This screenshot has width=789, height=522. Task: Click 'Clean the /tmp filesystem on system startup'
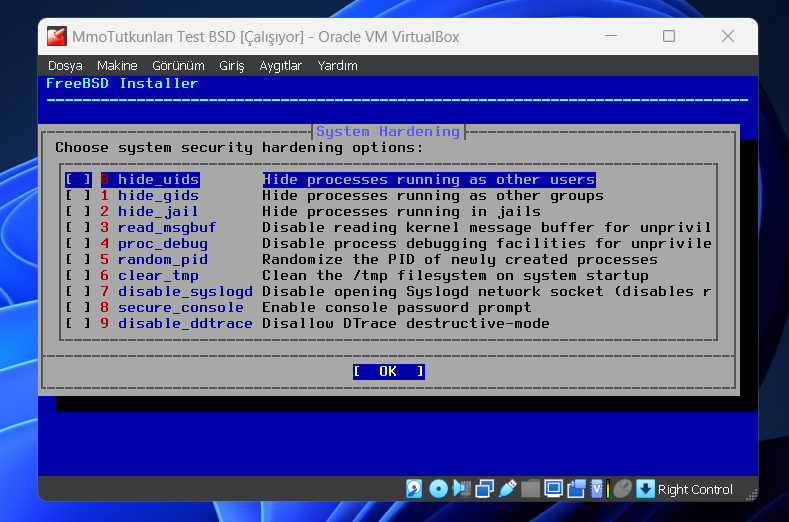click(x=455, y=275)
